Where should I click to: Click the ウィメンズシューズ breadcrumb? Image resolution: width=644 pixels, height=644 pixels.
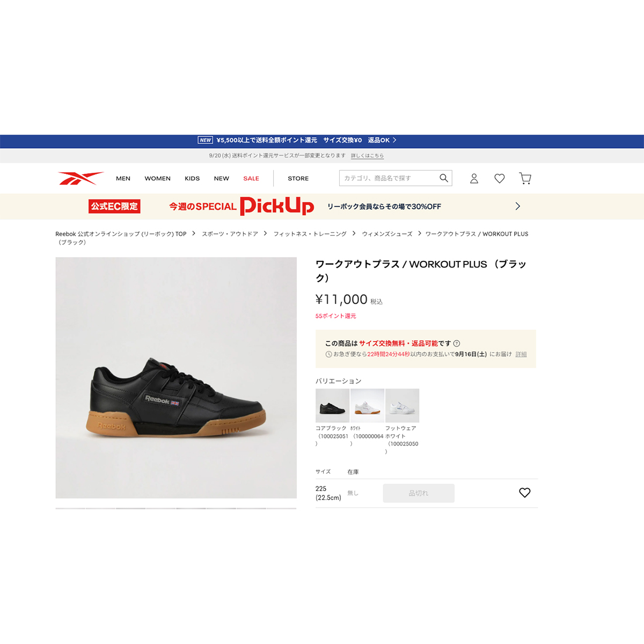(x=387, y=234)
